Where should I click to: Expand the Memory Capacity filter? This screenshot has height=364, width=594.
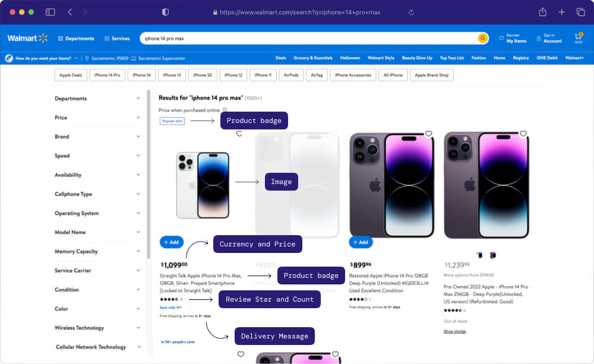click(x=98, y=251)
